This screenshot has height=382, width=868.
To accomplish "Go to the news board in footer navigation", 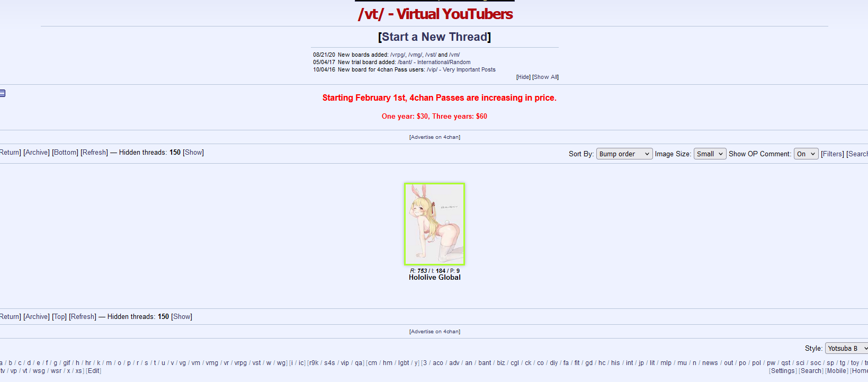I will click(710, 363).
